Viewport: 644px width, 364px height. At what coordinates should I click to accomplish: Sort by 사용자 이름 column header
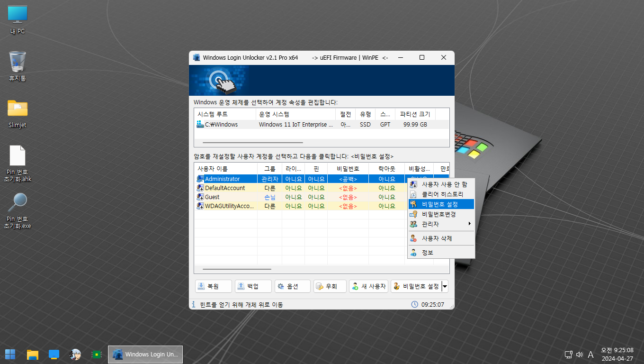click(226, 169)
